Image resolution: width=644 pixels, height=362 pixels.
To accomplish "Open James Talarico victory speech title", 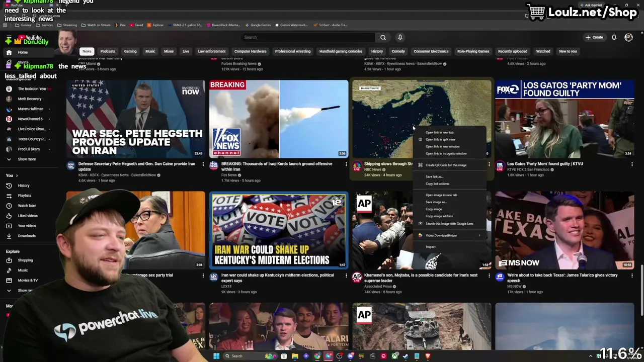I will click(562, 278).
